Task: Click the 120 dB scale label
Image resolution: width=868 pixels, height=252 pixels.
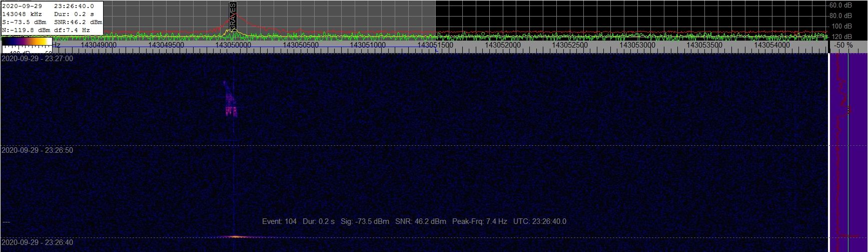Action: click(842, 37)
